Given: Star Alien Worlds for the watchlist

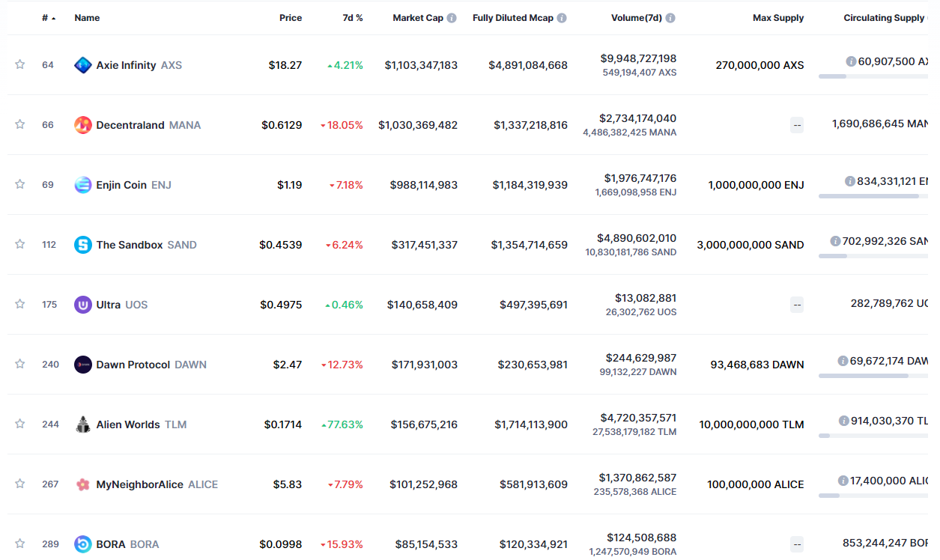Looking at the screenshot, I should point(19,424).
